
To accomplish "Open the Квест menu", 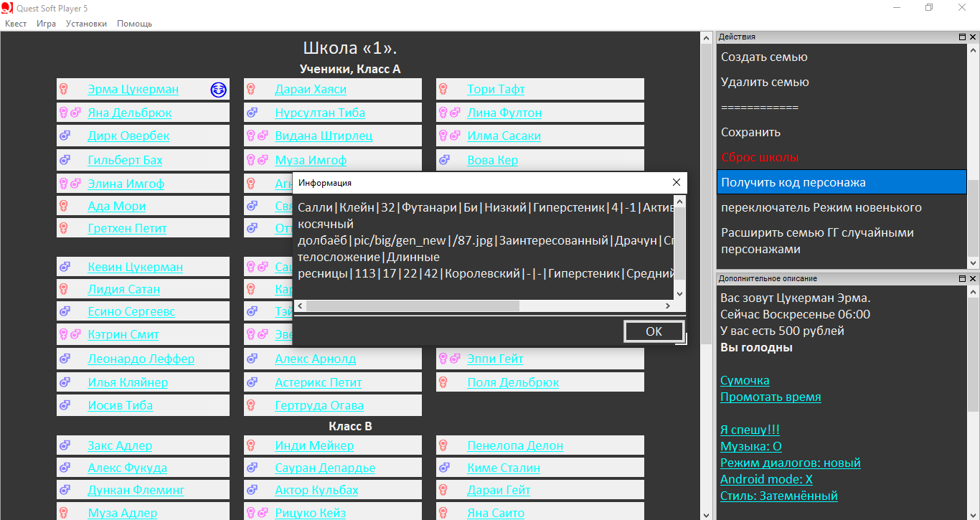I will pos(16,24).
